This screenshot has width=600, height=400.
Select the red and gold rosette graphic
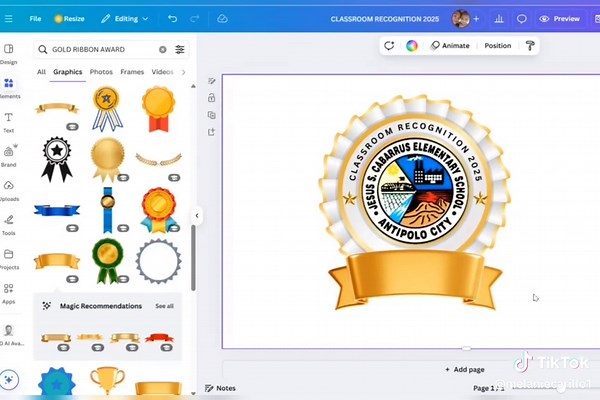158,210
